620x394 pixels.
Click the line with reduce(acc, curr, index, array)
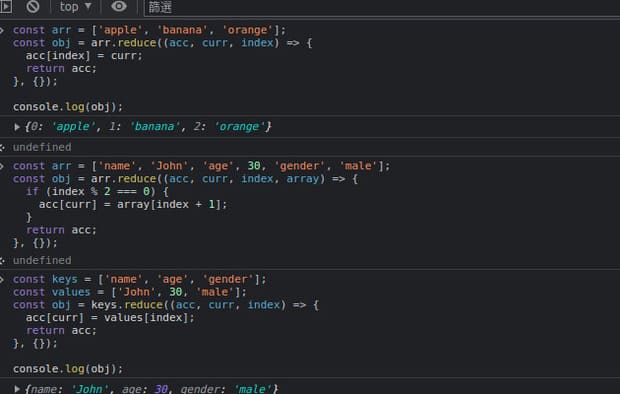click(185, 179)
